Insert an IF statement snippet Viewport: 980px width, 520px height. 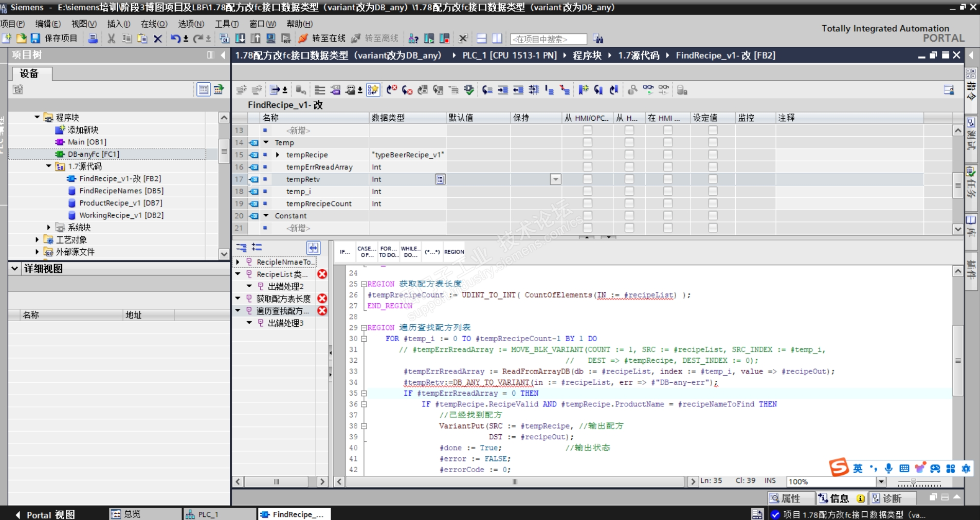point(344,252)
